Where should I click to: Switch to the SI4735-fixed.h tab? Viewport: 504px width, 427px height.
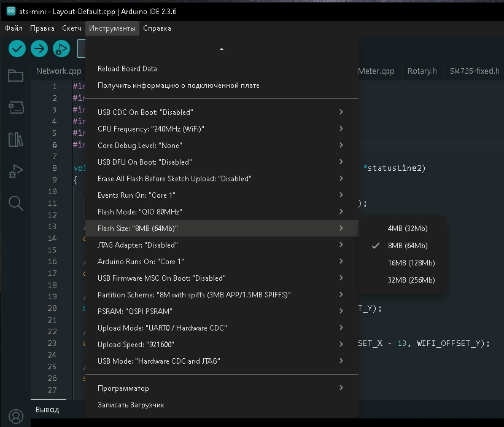475,71
